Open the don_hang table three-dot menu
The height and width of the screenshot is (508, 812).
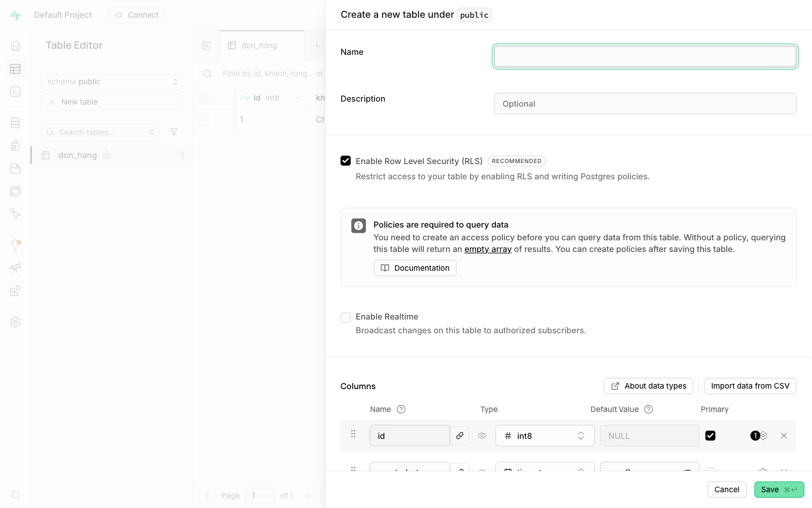tap(183, 155)
